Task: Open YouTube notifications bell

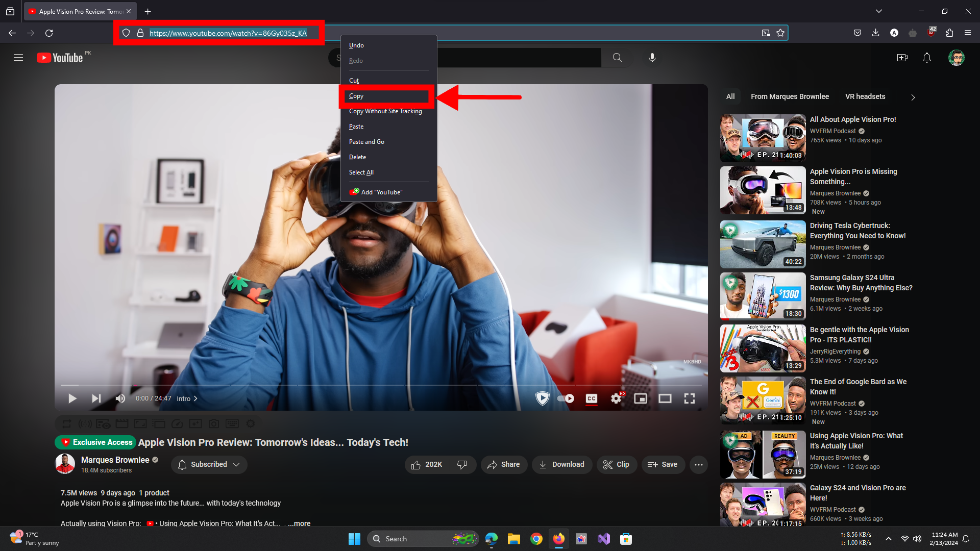Action: [x=926, y=58]
